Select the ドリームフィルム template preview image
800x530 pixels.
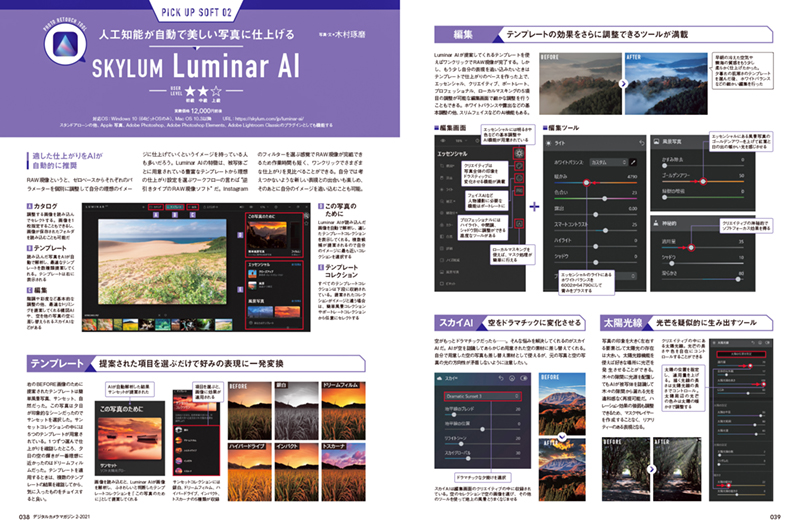coord(343,411)
